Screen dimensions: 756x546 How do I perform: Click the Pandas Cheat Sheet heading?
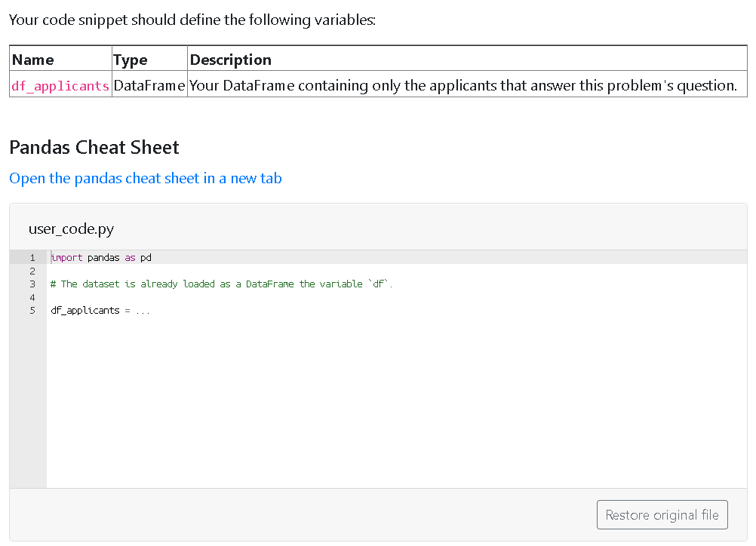click(94, 147)
